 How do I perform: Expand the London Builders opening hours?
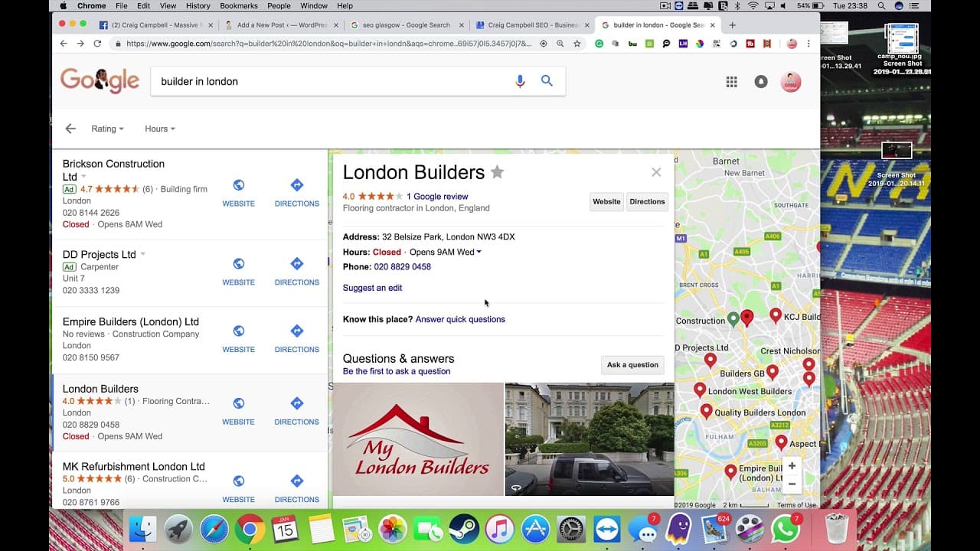(x=479, y=252)
